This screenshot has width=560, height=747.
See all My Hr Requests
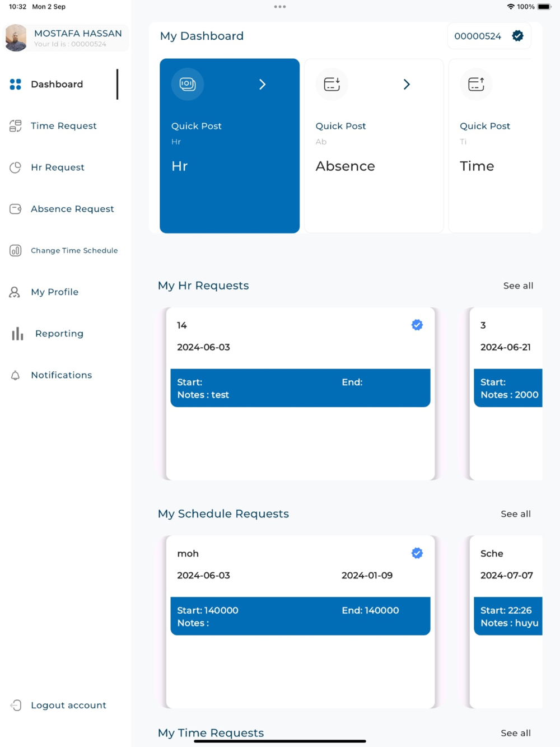518,286
